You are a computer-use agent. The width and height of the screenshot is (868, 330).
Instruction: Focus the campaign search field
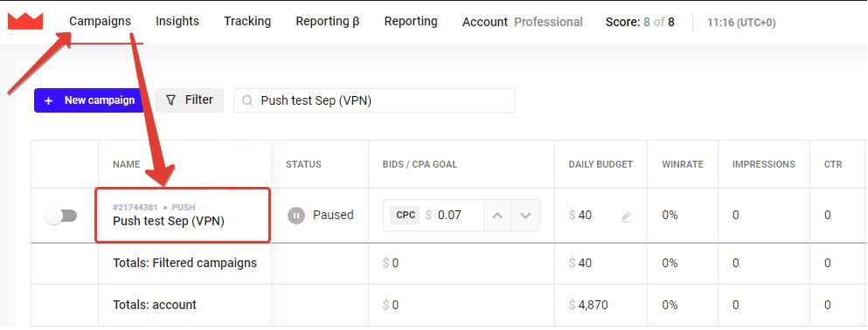click(x=374, y=100)
